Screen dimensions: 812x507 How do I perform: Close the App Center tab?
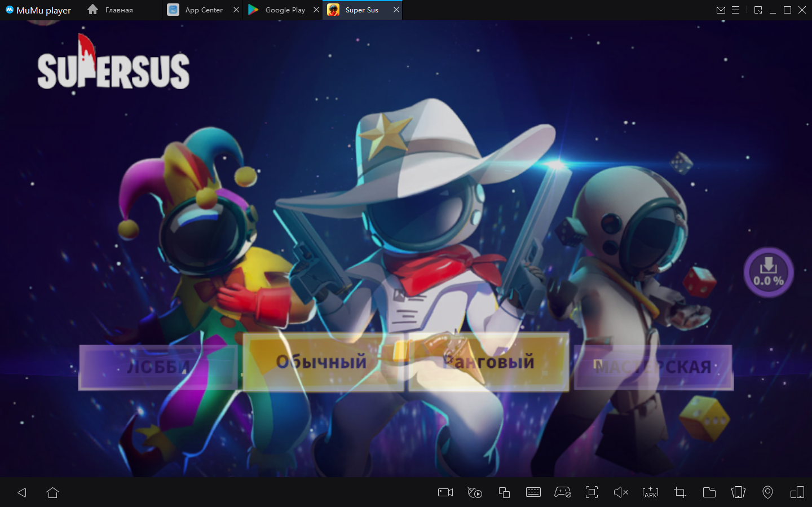(236, 10)
